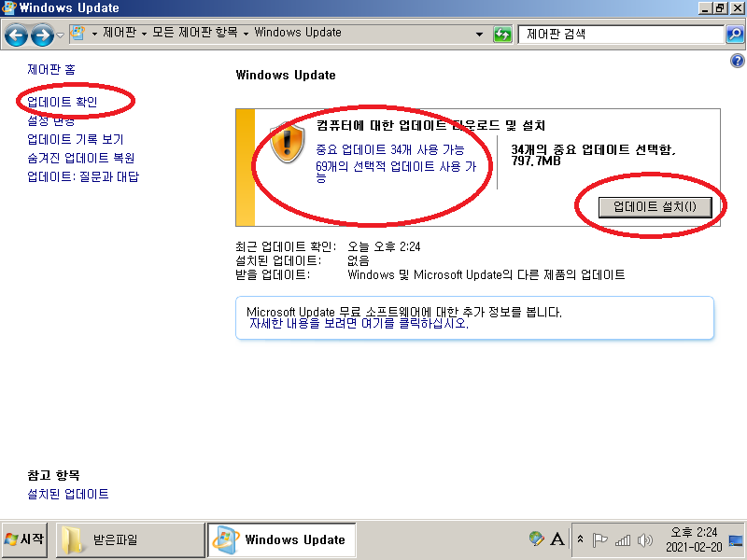Open Action Center flag icon

[599, 540]
